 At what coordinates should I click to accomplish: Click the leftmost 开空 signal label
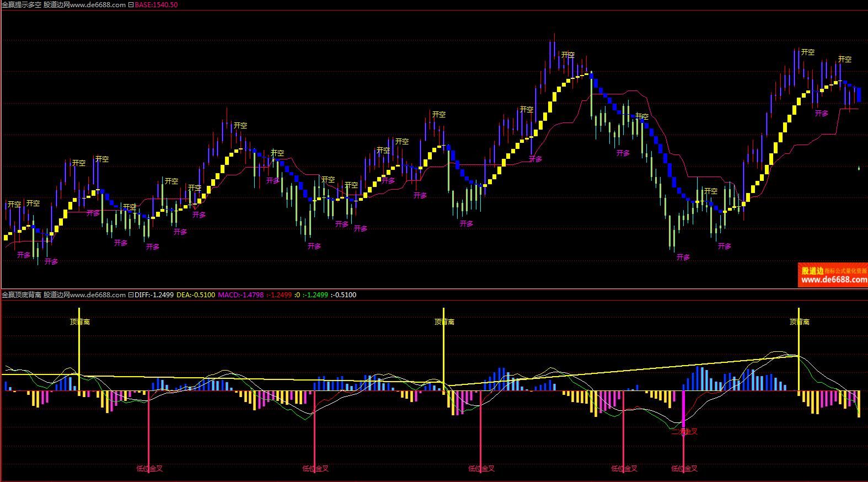coord(14,205)
